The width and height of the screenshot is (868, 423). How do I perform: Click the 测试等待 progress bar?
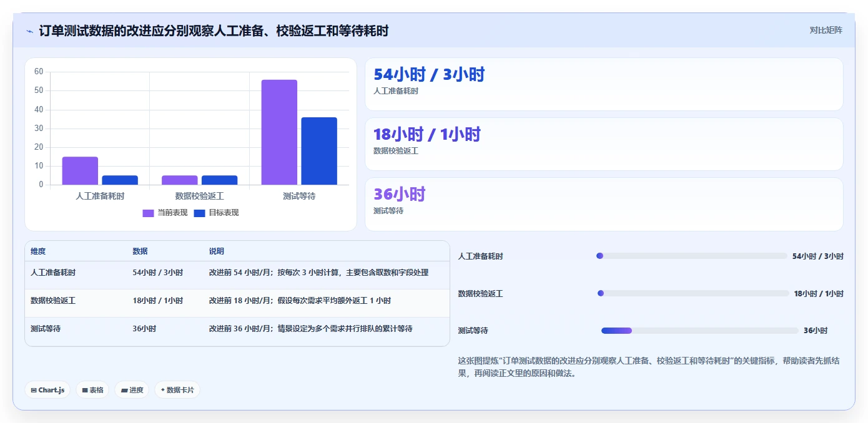click(700, 331)
